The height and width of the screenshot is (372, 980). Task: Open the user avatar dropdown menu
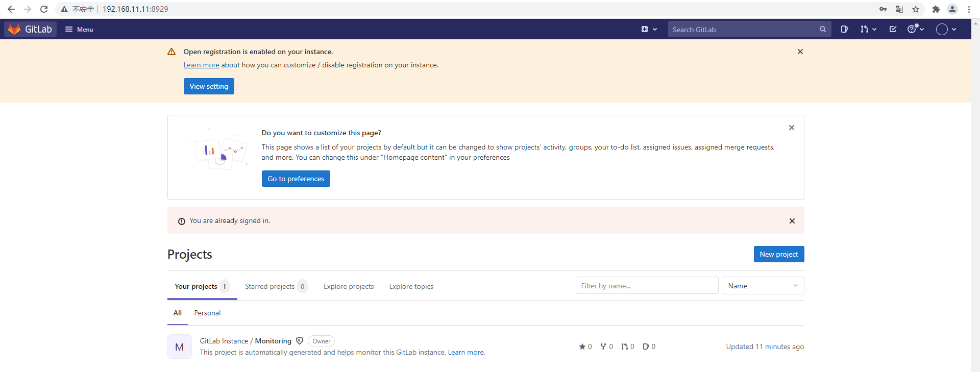tap(946, 29)
